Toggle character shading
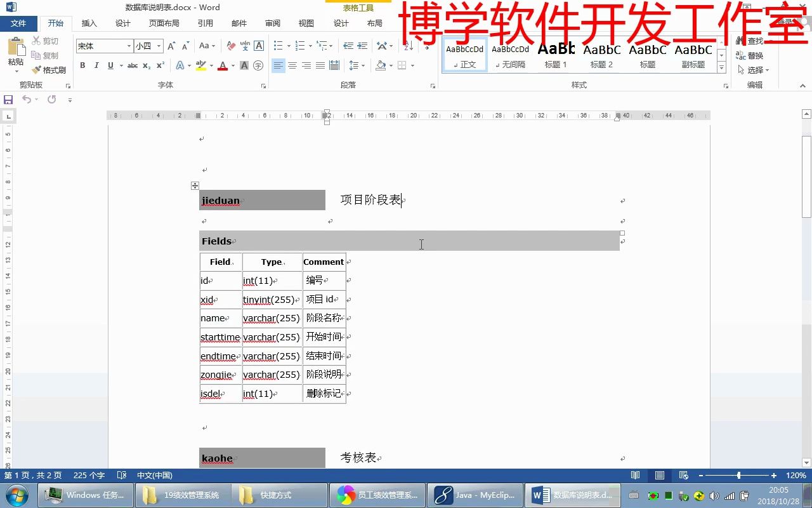 coord(244,65)
